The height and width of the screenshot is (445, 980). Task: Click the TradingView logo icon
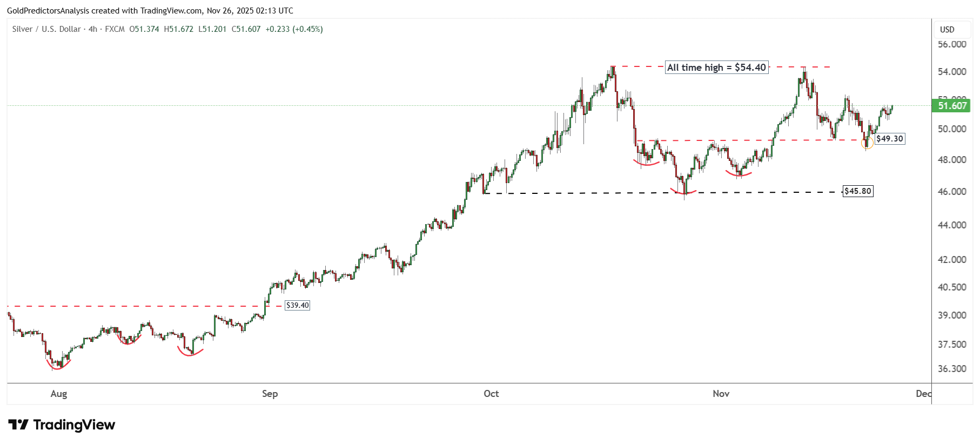(x=18, y=425)
